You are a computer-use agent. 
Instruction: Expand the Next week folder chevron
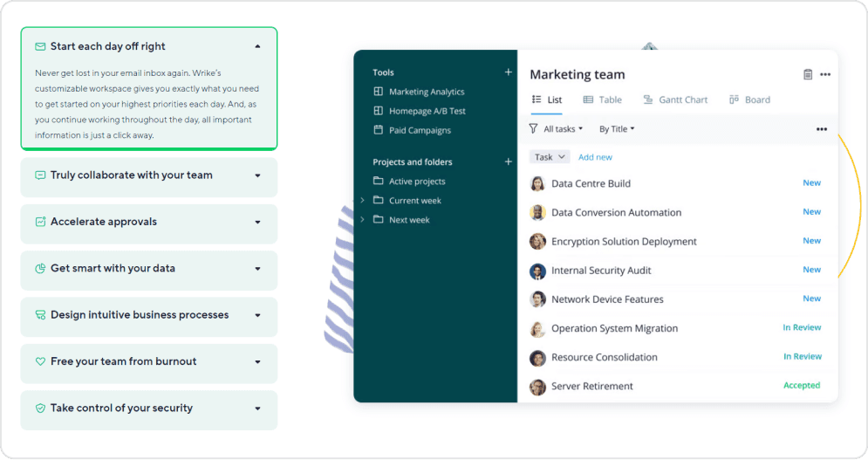coord(362,220)
